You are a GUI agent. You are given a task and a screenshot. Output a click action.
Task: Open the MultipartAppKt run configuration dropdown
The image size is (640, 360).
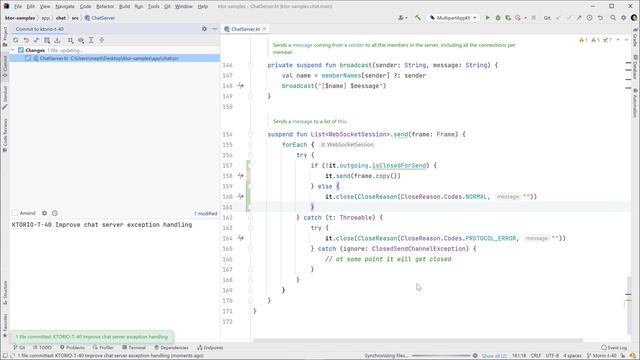coord(453,18)
